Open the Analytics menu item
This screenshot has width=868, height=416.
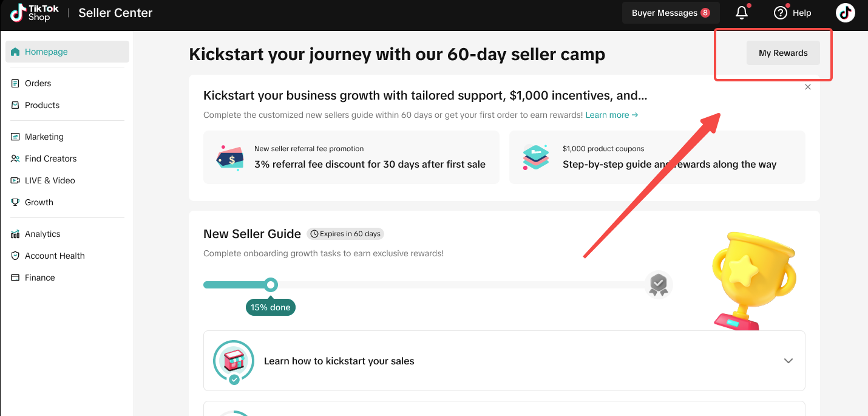pyautogui.click(x=42, y=234)
